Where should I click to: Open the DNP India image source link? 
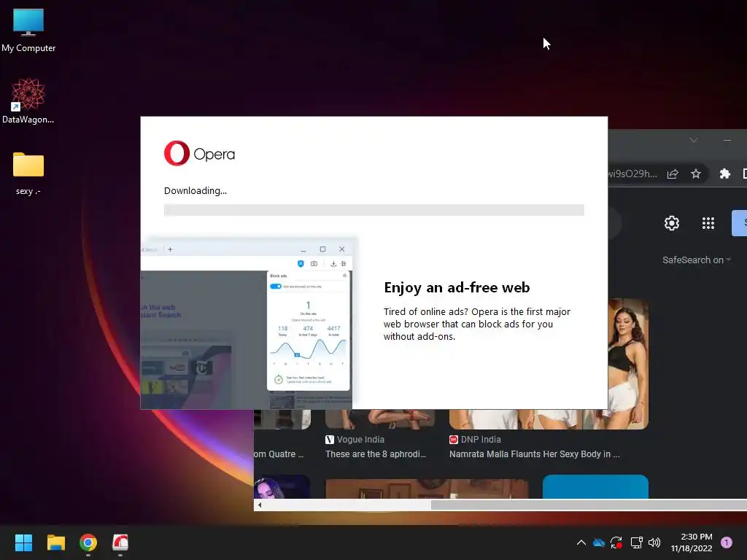tap(475, 440)
